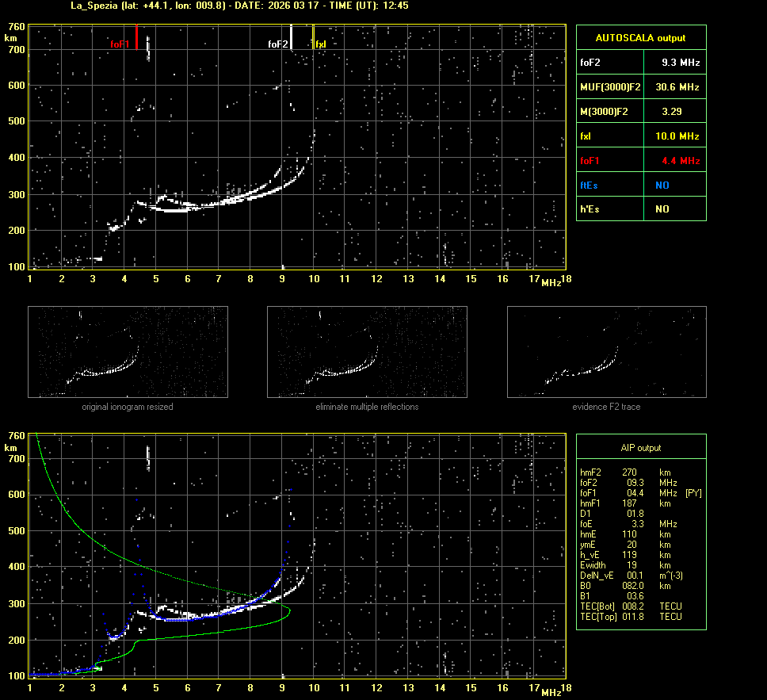Click the AIP output header
Screen dimensions: 767x700
coord(640,448)
